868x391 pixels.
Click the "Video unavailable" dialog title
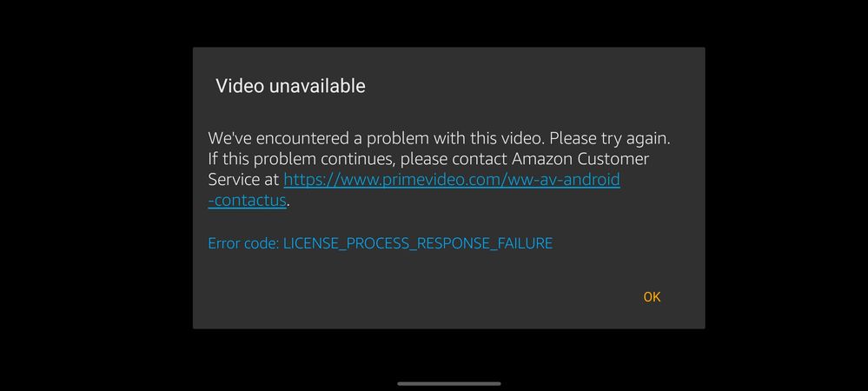click(x=290, y=86)
